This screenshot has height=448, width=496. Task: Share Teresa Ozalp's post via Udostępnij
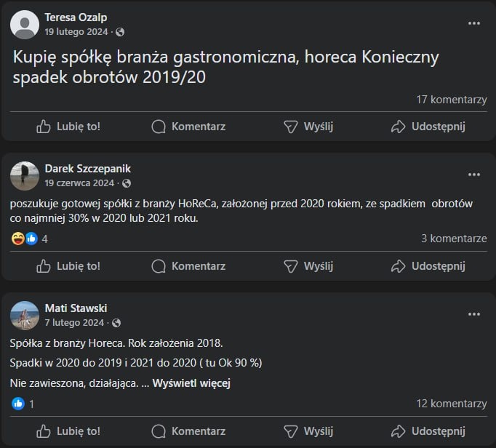[x=428, y=127]
